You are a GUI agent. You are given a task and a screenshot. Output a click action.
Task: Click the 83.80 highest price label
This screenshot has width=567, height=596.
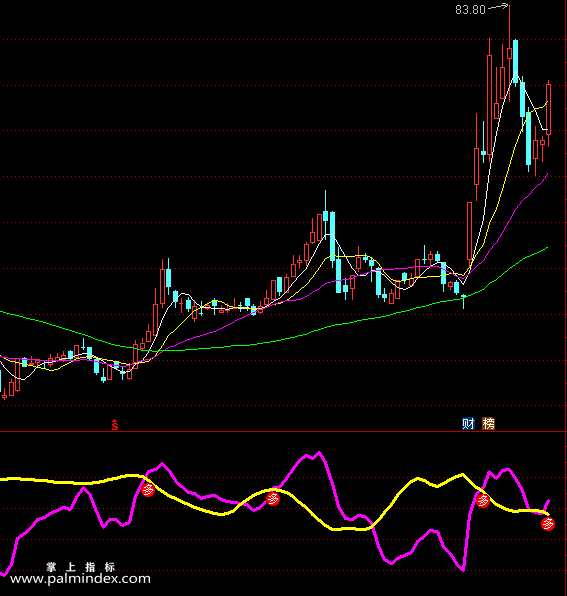tap(470, 10)
